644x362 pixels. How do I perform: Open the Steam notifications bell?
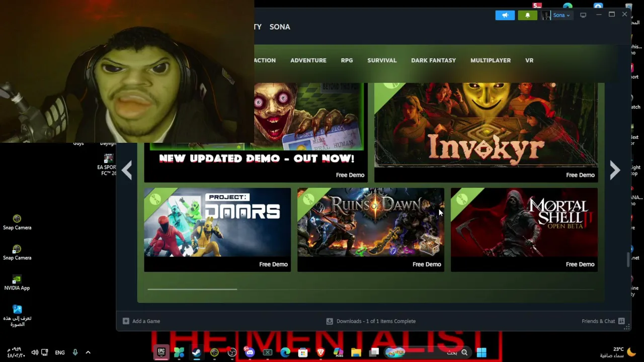pos(527,15)
